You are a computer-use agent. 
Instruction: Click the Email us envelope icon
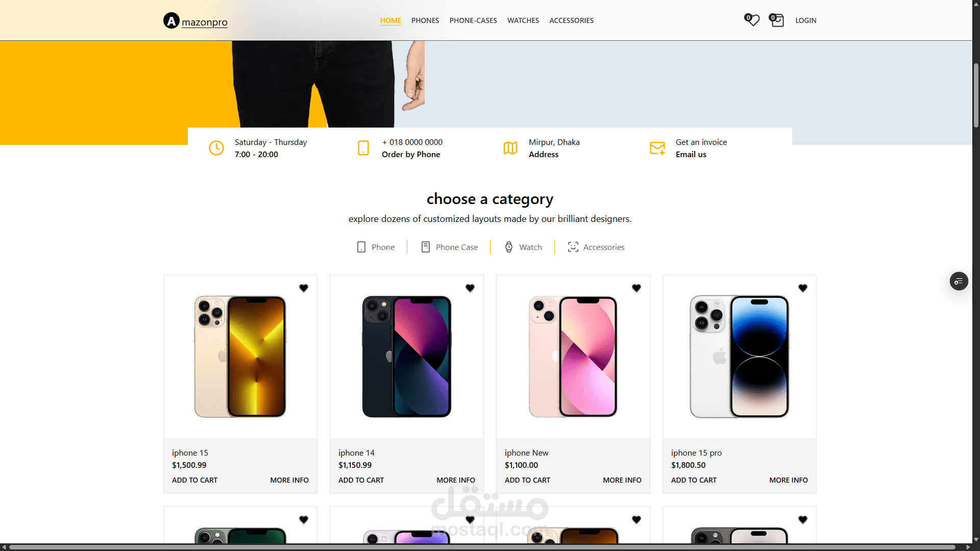(x=657, y=148)
